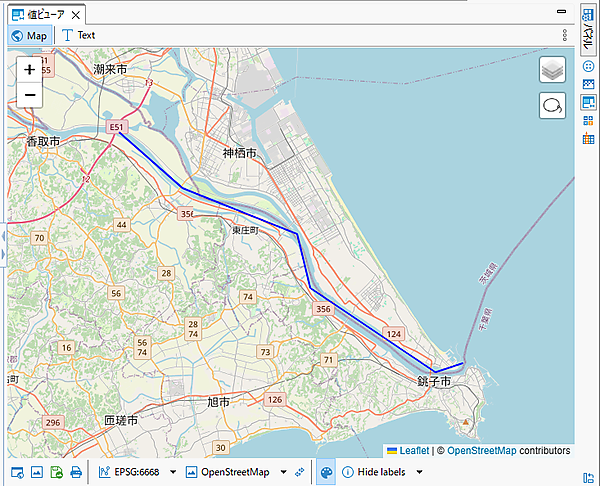This screenshot has width=600, height=486.
Task: Open the map layers control
Action: (552, 70)
